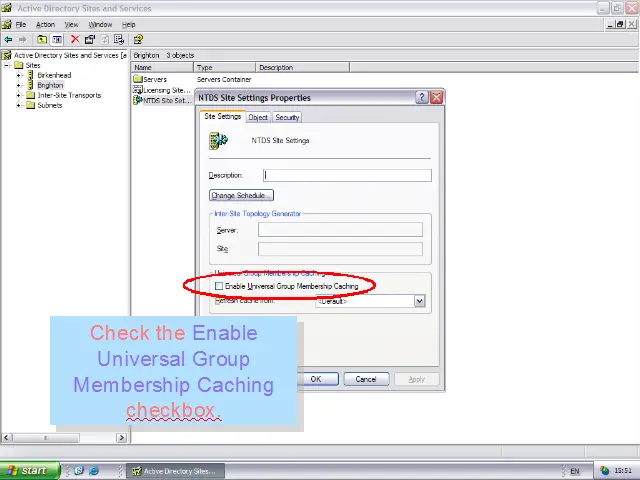The width and height of the screenshot is (640, 480).
Task: Click the red X Delete icon
Action: click(x=75, y=39)
